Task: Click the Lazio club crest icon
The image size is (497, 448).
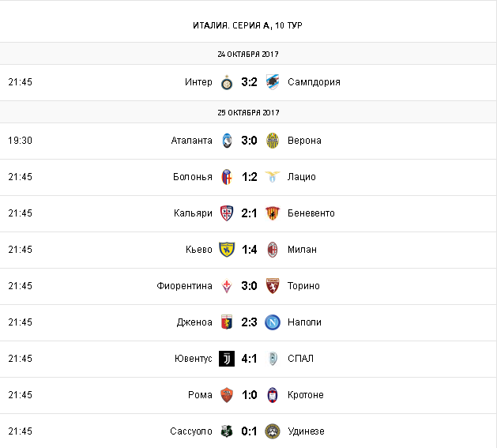Action: pyautogui.click(x=273, y=177)
